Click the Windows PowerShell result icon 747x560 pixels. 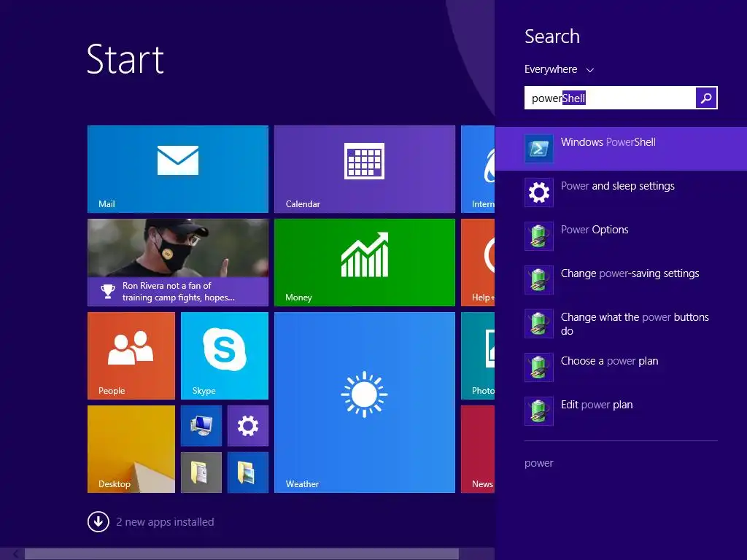point(539,149)
